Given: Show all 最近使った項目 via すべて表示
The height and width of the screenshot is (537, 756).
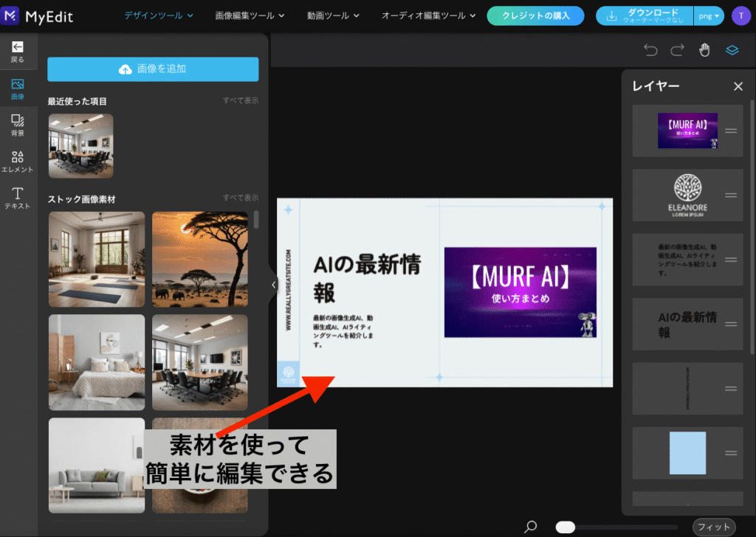Looking at the screenshot, I should [241, 100].
